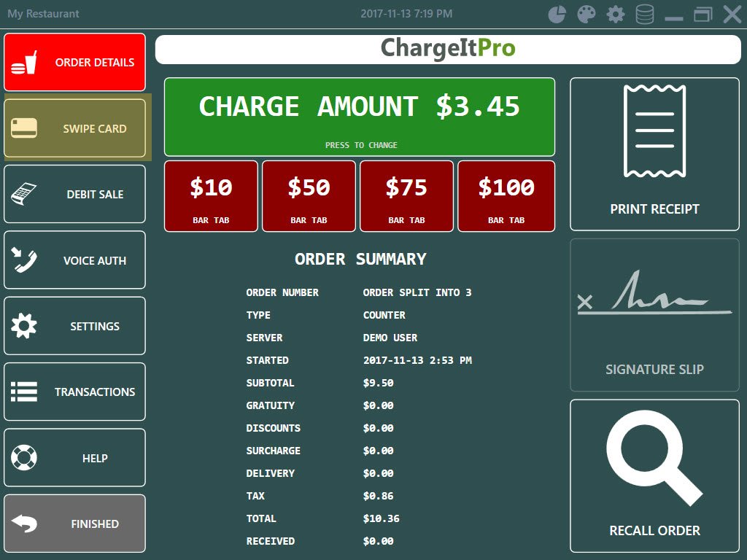Open Settings in the left sidebar
The width and height of the screenshot is (747, 560).
pos(75,326)
